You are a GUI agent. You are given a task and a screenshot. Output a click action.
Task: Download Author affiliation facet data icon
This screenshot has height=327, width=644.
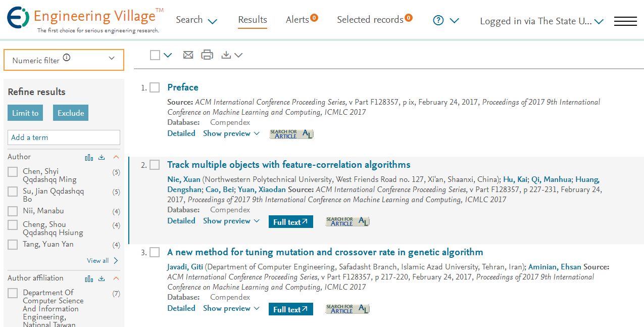pos(102,278)
